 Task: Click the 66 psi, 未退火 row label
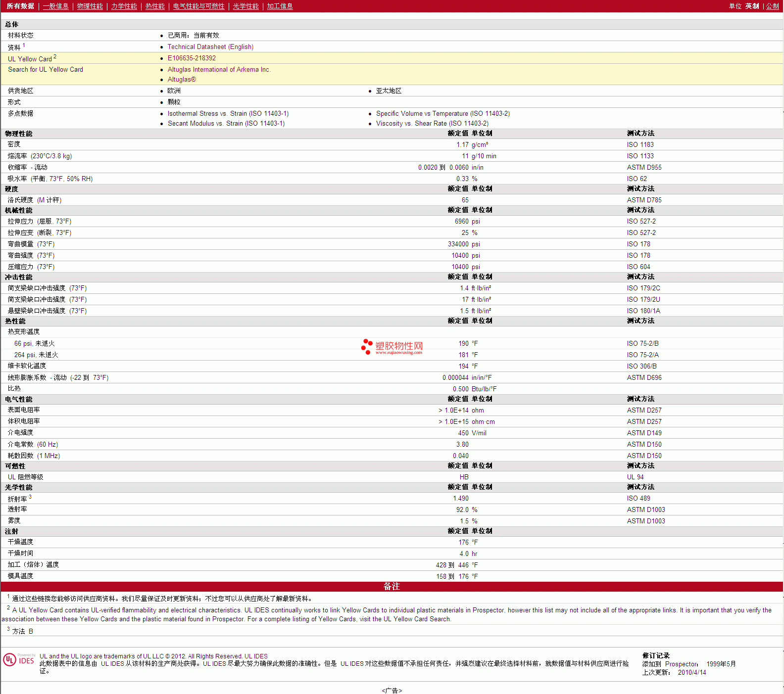pyautogui.click(x=34, y=343)
